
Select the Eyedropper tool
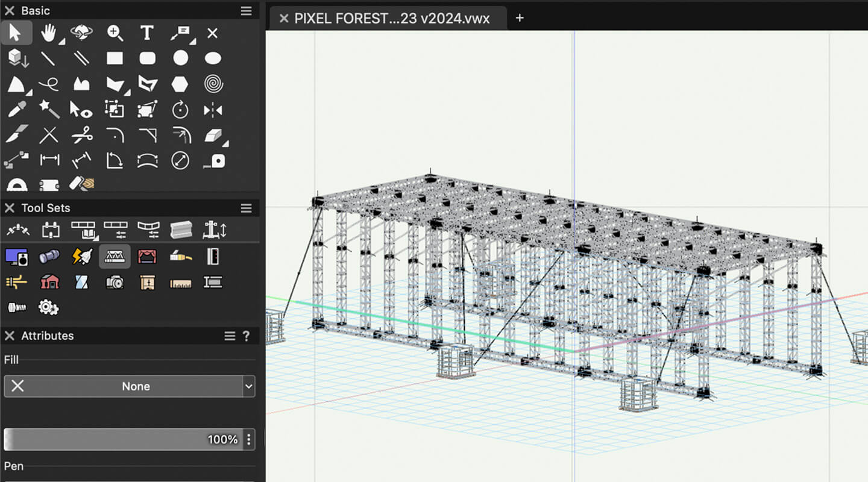click(x=16, y=110)
